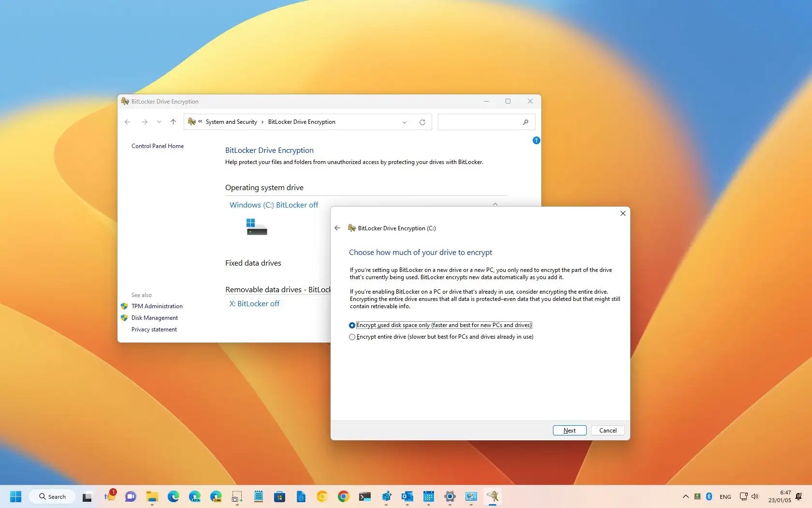Open File Explorer from the taskbar

pyautogui.click(x=152, y=496)
